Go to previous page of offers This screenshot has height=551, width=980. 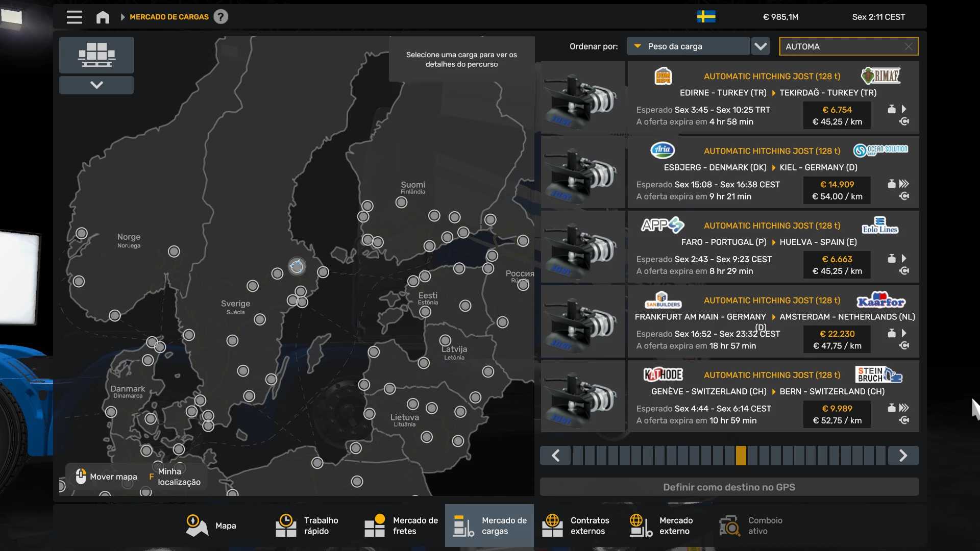556,455
